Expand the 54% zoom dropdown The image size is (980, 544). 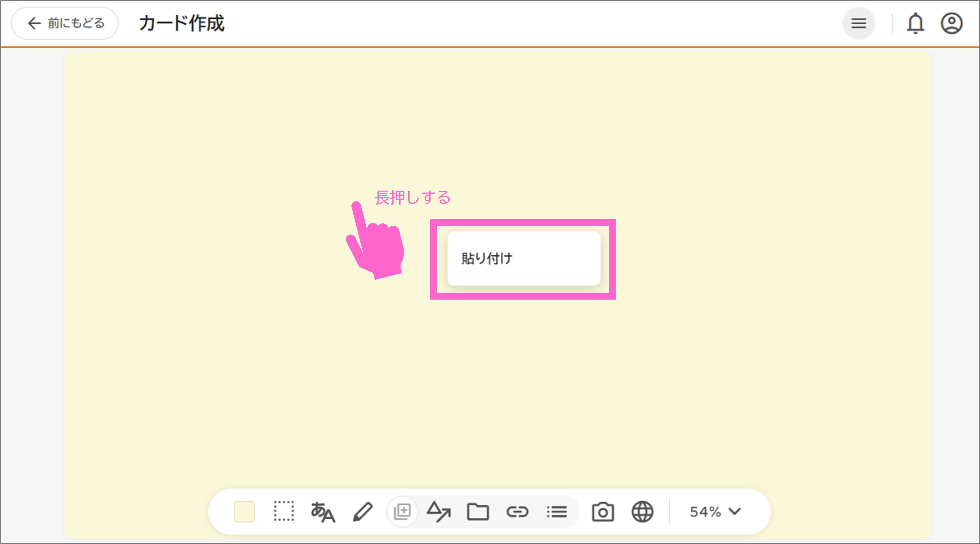(x=716, y=512)
